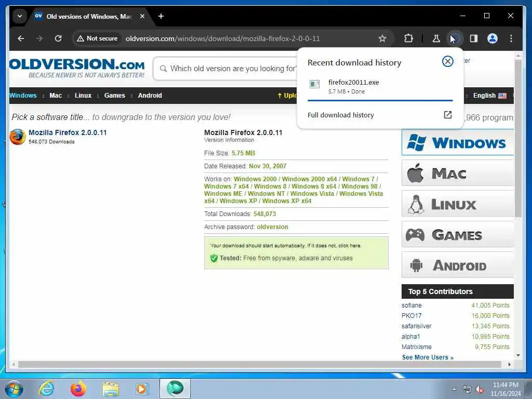Open Windows Media Player on taskbar
Image resolution: width=532 pixels, height=399 pixels.
[142, 389]
